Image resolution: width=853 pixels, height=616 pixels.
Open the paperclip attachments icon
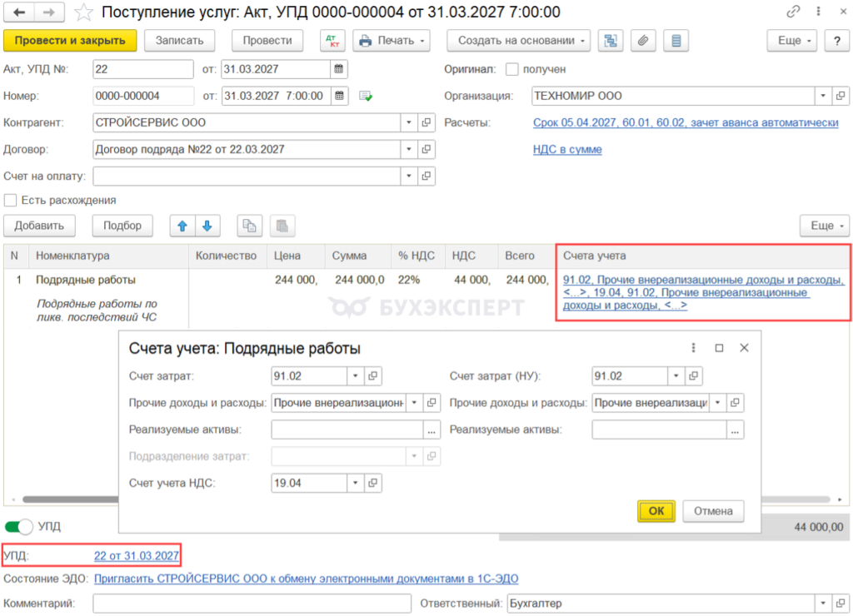coord(643,41)
